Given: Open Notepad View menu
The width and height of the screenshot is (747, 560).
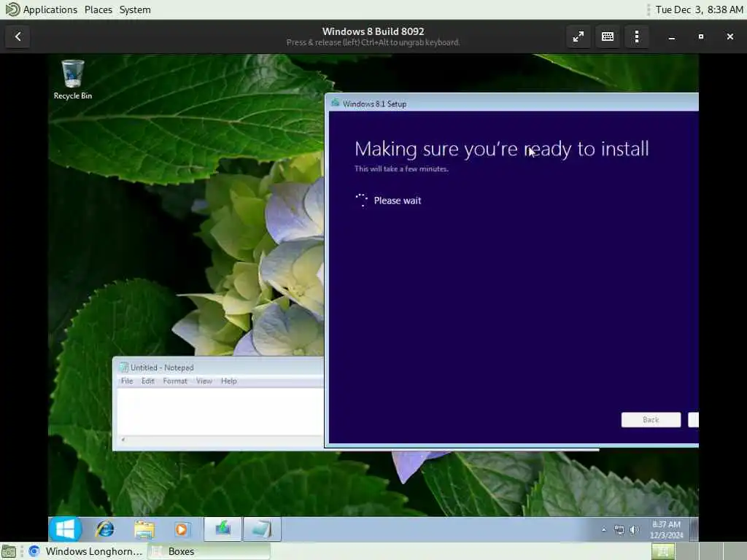Looking at the screenshot, I should point(204,381).
